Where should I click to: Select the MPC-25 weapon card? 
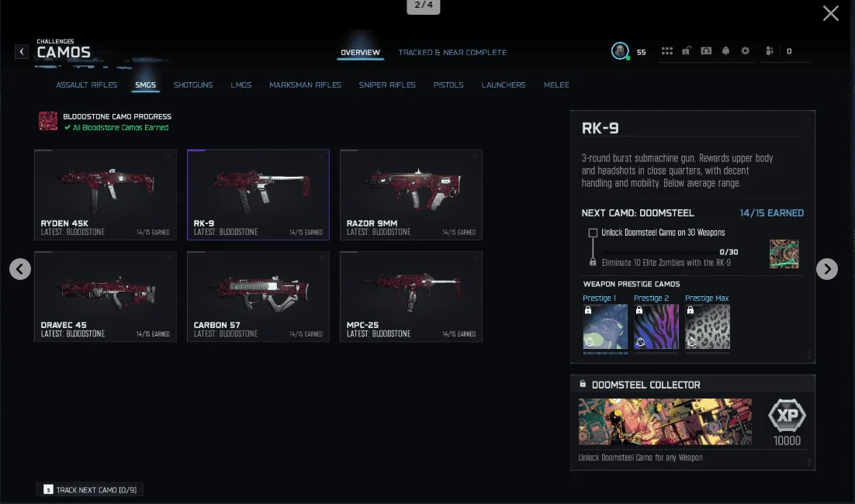click(x=411, y=296)
